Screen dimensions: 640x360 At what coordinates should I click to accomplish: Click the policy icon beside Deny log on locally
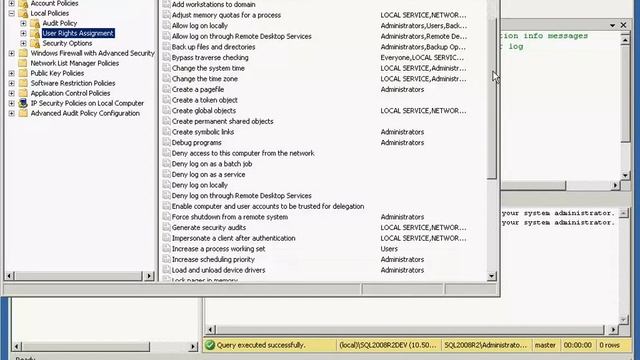166,184
